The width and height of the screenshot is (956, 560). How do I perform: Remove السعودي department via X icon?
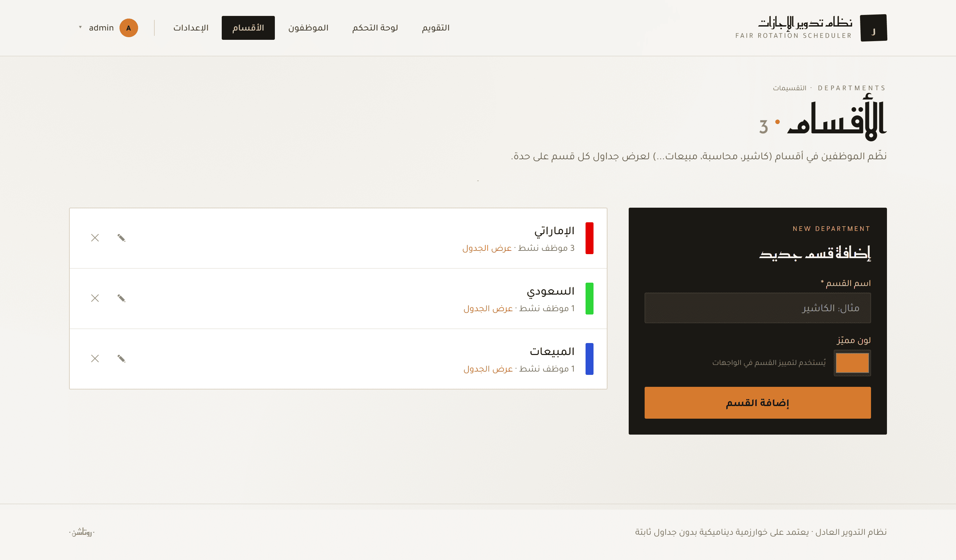[x=95, y=298]
